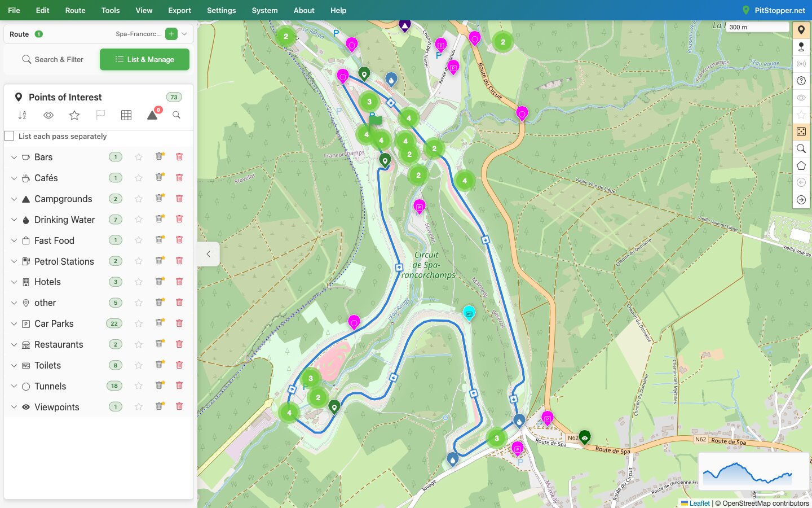The image size is (812, 508).
Task: Click the Search & Filter button
Action: coord(52,59)
